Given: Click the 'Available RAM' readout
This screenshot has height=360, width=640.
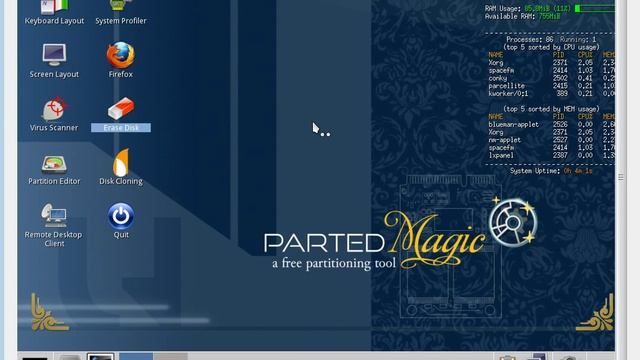Looking at the screenshot, I should point(522,16).
